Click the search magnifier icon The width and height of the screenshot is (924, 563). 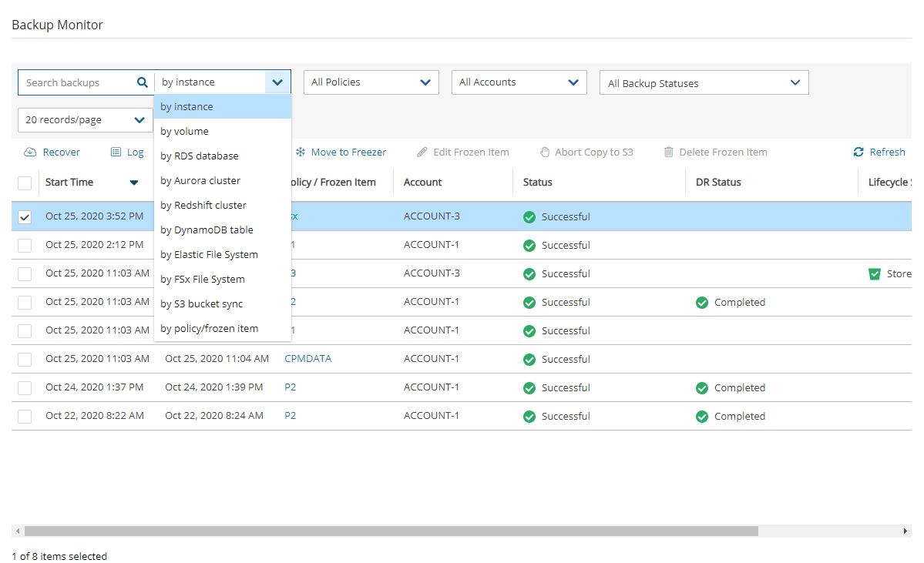coord(142,82)
